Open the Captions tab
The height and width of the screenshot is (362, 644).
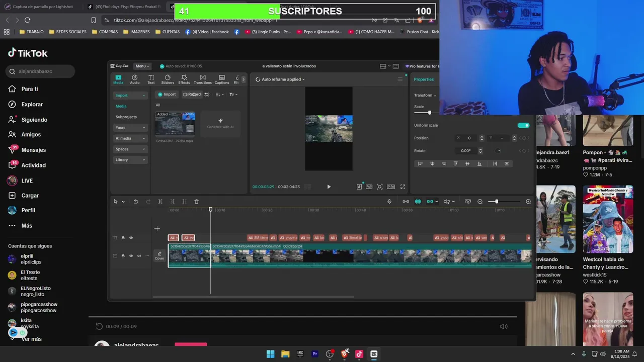222,79
